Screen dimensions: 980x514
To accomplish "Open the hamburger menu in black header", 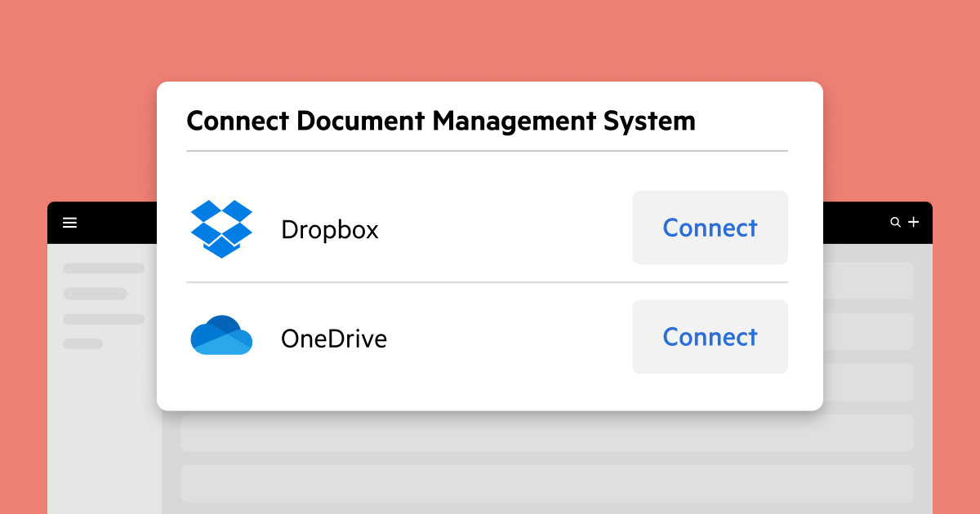I will coord(70,223).
